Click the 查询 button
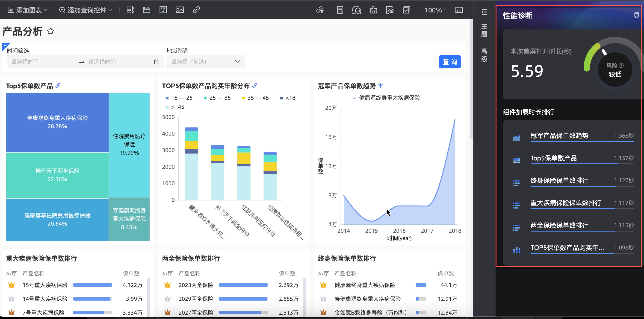The image size is (644, 319). tap(450, 62)
